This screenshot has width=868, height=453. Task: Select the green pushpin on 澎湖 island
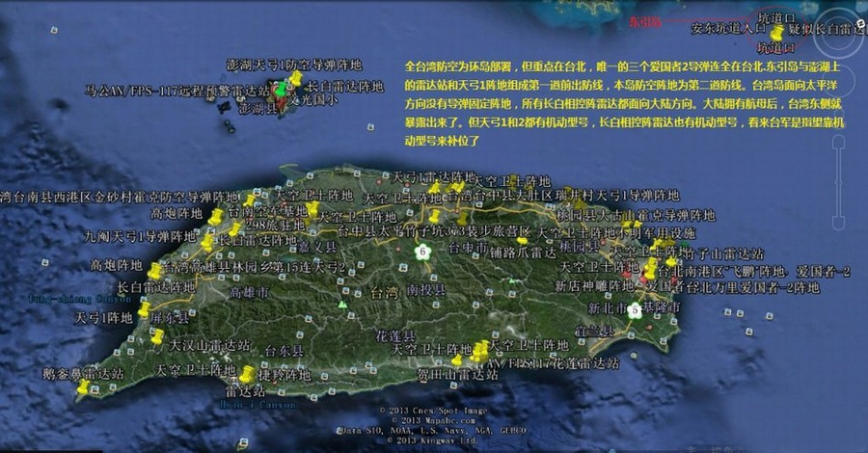[281, 92]
